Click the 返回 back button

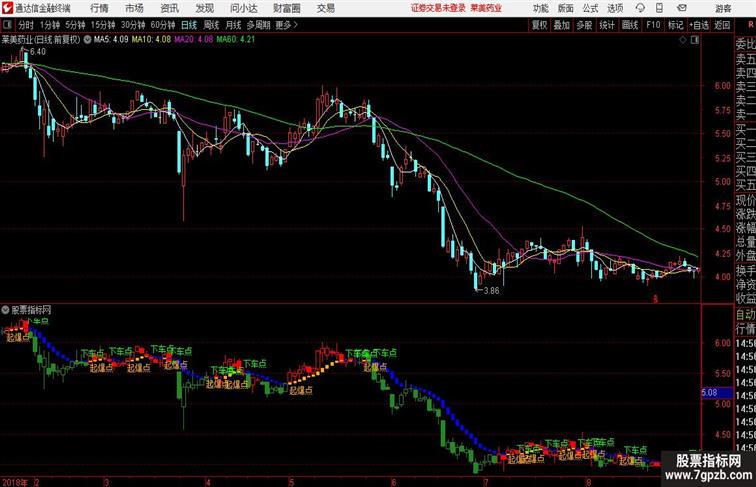(722, 25)
